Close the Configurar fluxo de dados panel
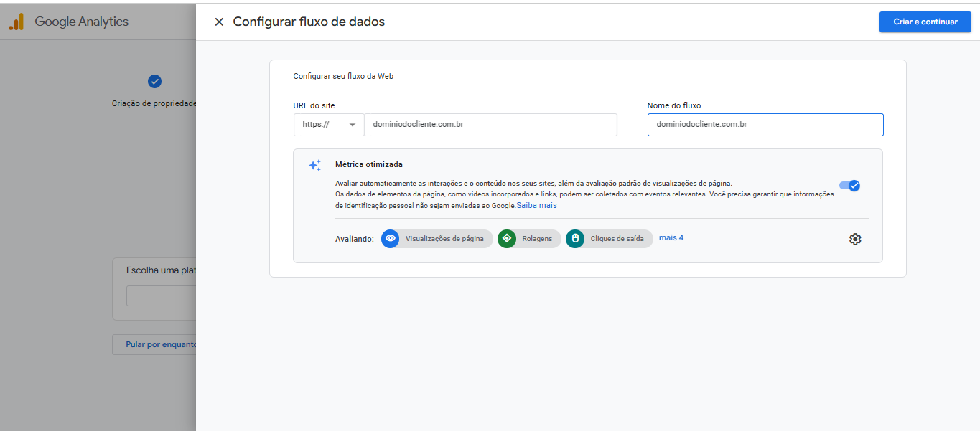The height and width of the screenshot is (431, 980). tap(219, 22)
